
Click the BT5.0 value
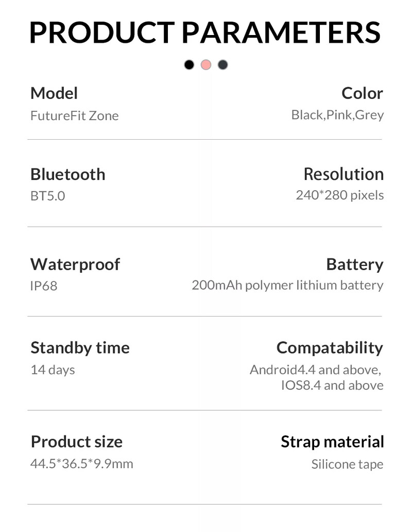[x=48, y=196]
